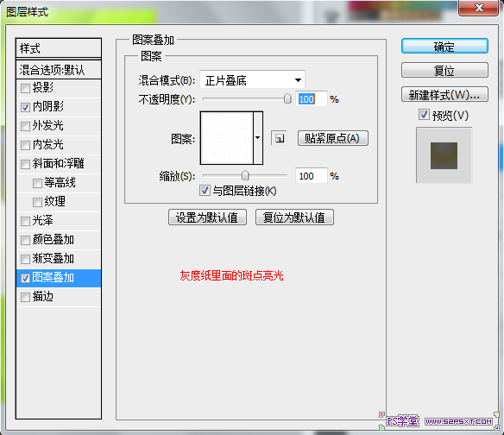Enable the 渐变叠加 checkbox

pyautogui.click(x=25, y=259)
